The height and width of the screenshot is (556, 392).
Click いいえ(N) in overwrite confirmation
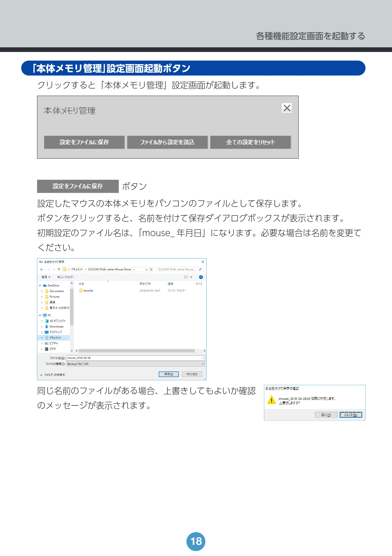click(x=351, y=415)
